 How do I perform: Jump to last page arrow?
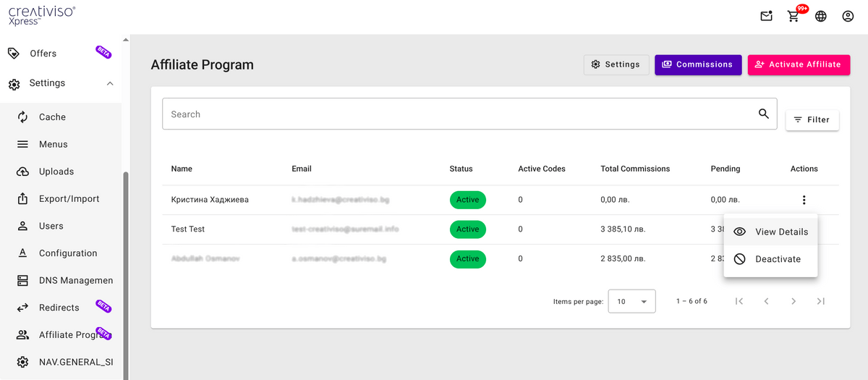click(821, 301)
